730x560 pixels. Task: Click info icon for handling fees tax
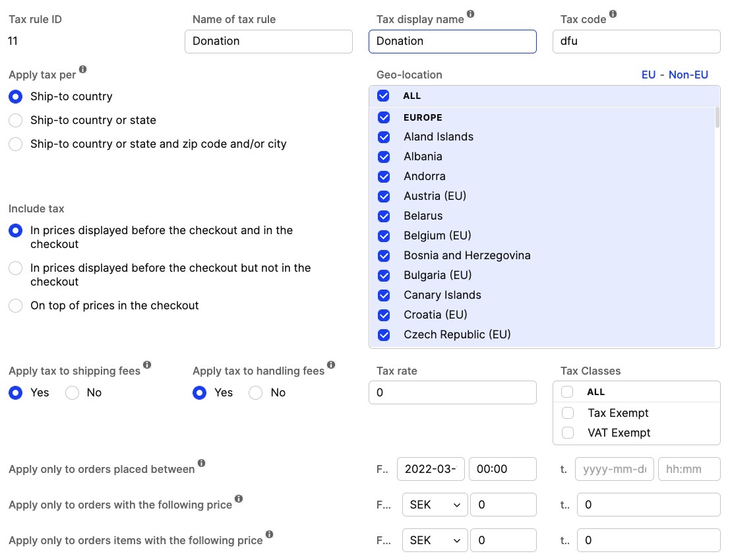[x=331, y=365]
